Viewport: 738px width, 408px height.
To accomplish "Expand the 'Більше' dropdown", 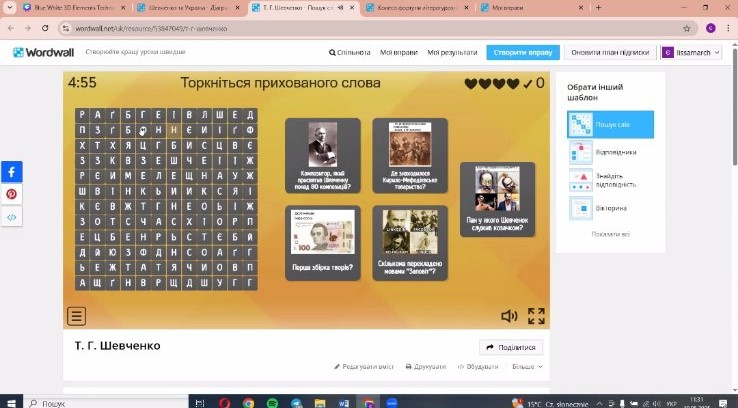I will (x=528, y=366).
